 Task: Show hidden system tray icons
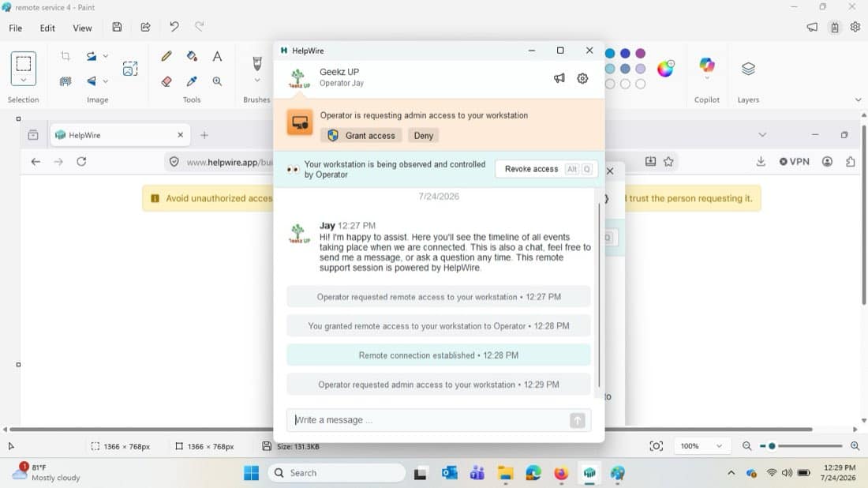click(x=731, y=473)
